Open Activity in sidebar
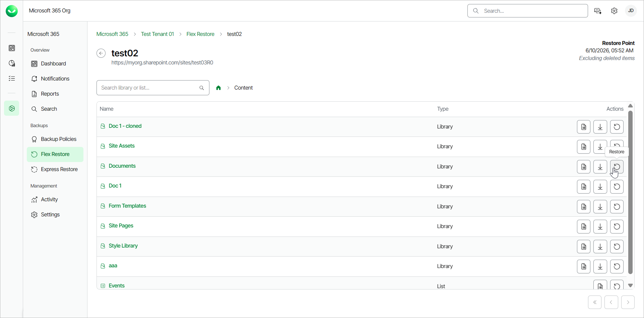The image size is (644, 318). point(55,200)
